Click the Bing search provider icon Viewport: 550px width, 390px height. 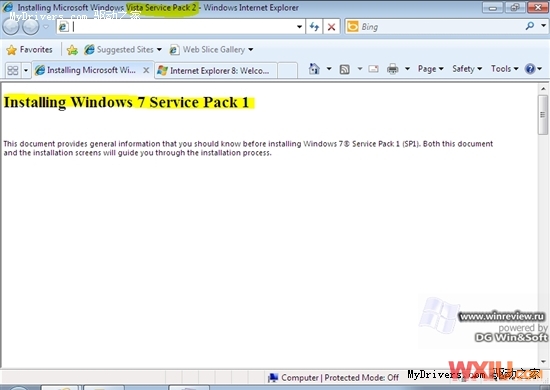click(x=353, y=27)
